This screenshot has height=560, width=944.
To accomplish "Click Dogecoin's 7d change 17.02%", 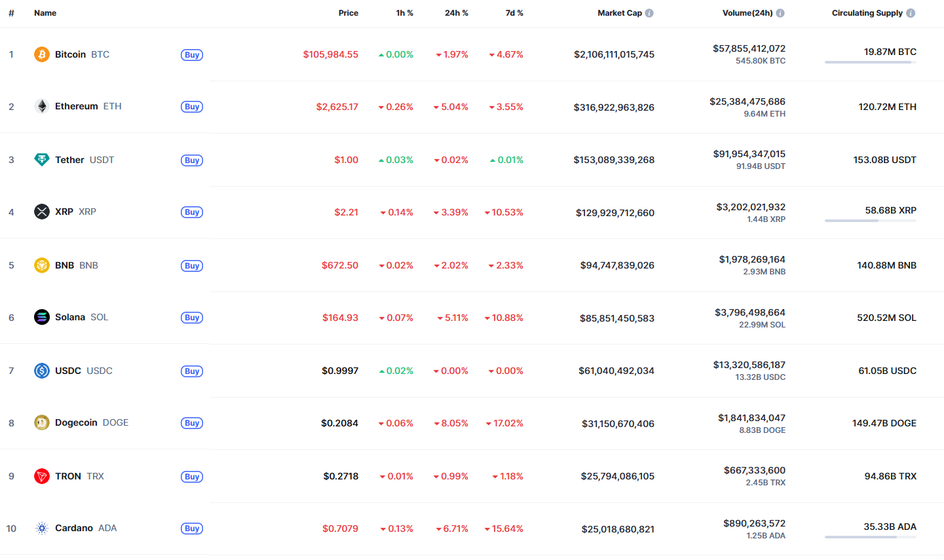I will click(x=505, y=423).
